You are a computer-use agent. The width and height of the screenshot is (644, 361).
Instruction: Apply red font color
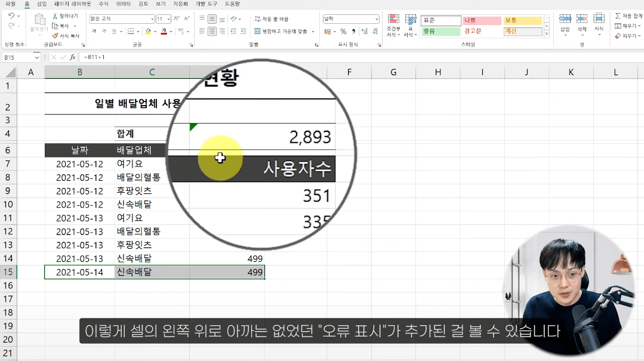pyautogui.click(x=164, y=31)
